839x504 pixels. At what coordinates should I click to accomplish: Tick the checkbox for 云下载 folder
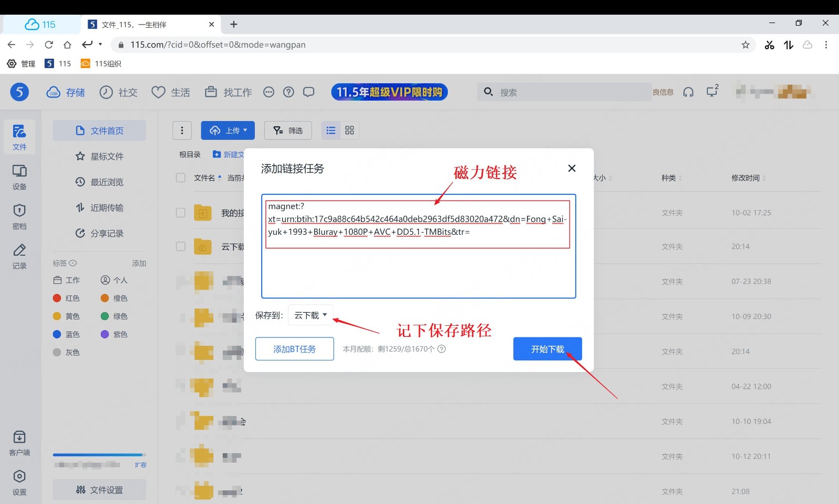[181, 246]
